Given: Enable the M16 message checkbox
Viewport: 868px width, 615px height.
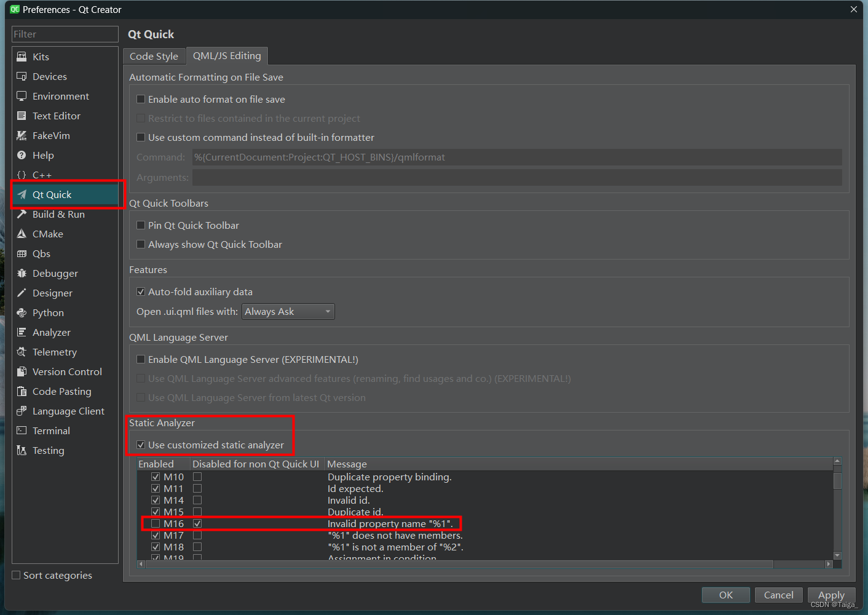Looking at the screenshot, I should (156, 524).
